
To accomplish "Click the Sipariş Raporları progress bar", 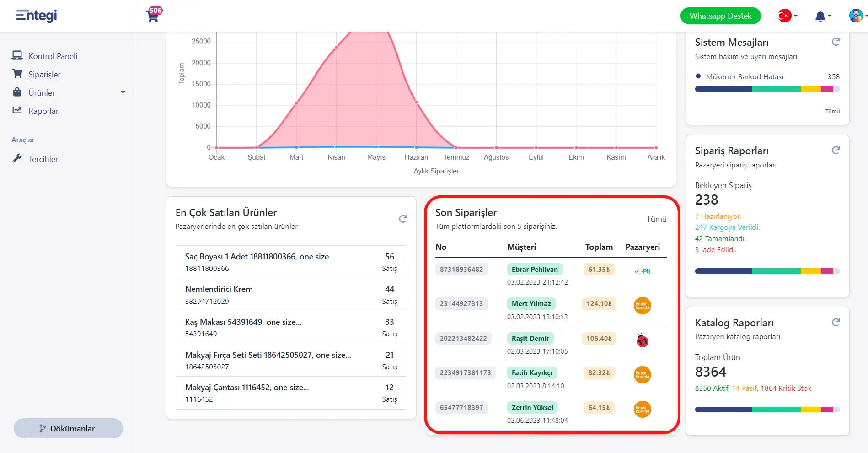I will [x=767, y=271].
